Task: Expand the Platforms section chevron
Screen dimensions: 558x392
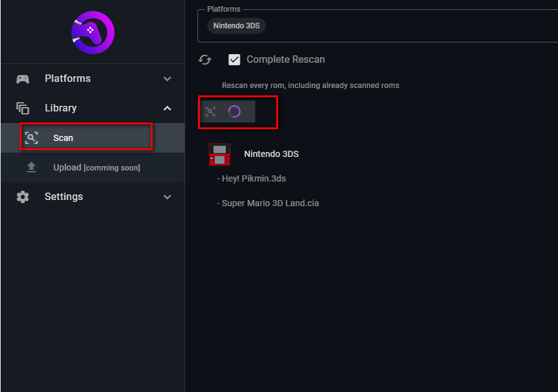Action: (x=167, y=79)
